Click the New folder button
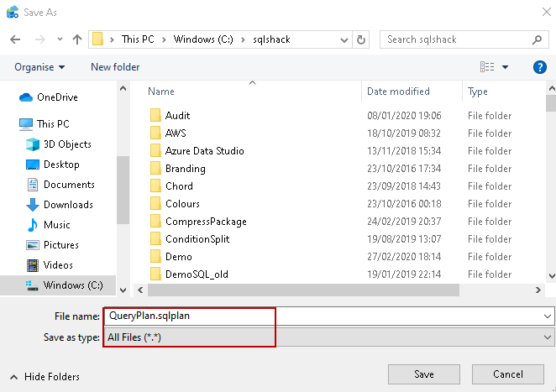Viewport: 556px width, 392px height. tap(115, 67)
